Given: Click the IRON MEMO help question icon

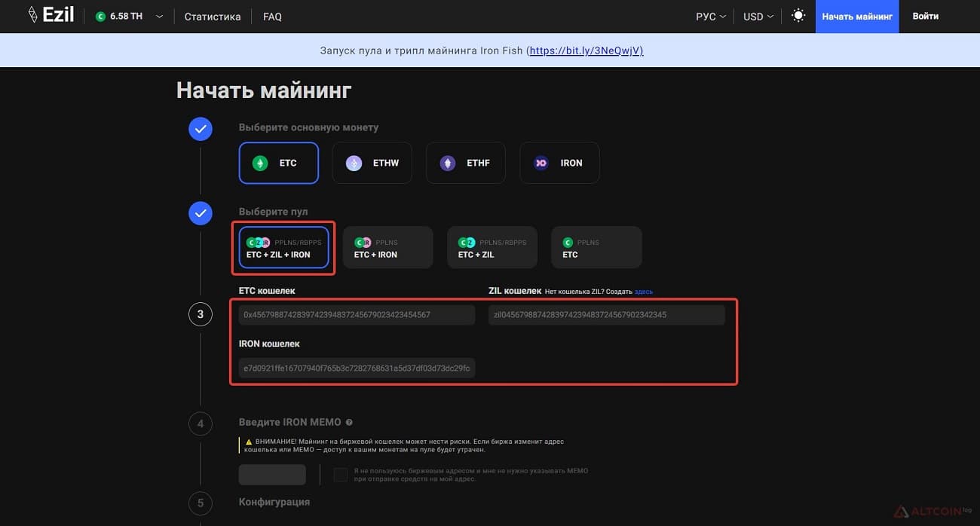Looking at the screenshot, I should point(349,423).
